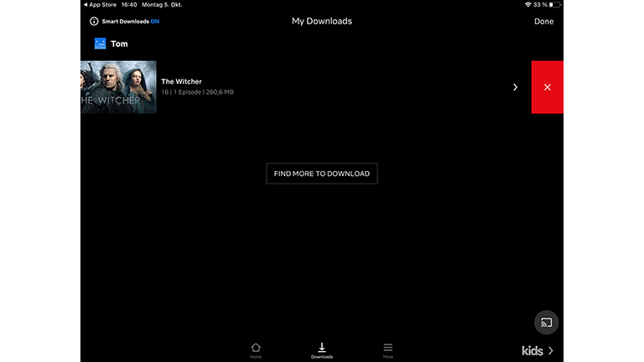Select the Tom profile avatar

click(101, 44)
